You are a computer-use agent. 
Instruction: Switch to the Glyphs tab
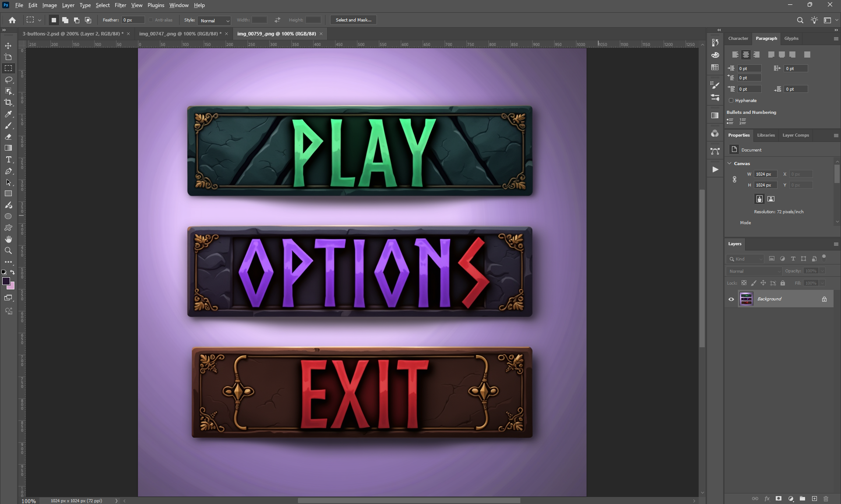791,39
